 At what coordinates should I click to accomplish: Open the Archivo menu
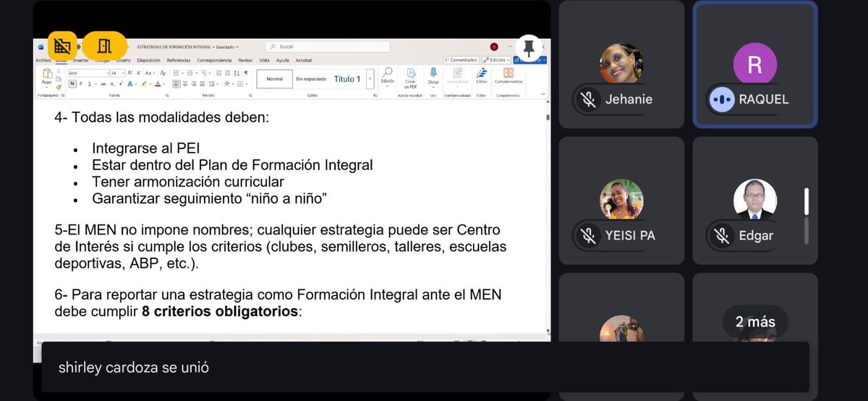43,60
